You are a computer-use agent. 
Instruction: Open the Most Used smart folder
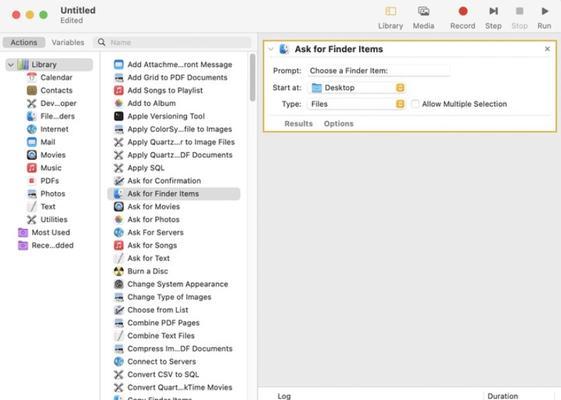(x=44, y=233)
